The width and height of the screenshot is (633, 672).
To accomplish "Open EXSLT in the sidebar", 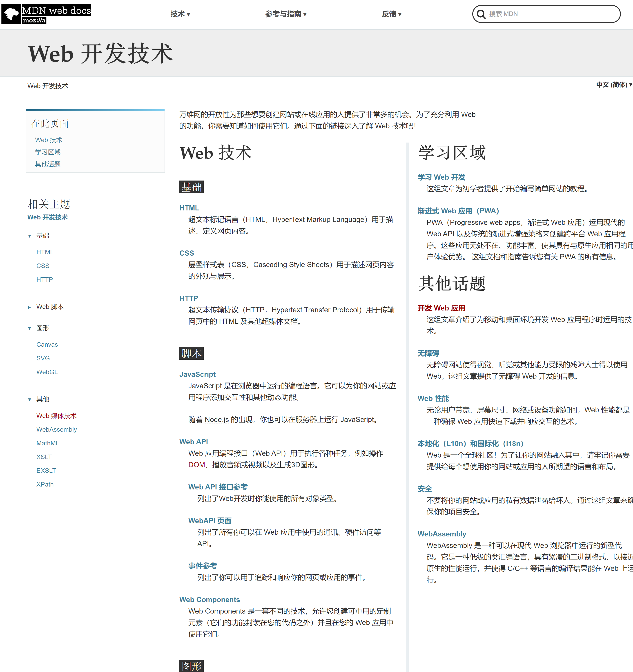I will (46, 471).
